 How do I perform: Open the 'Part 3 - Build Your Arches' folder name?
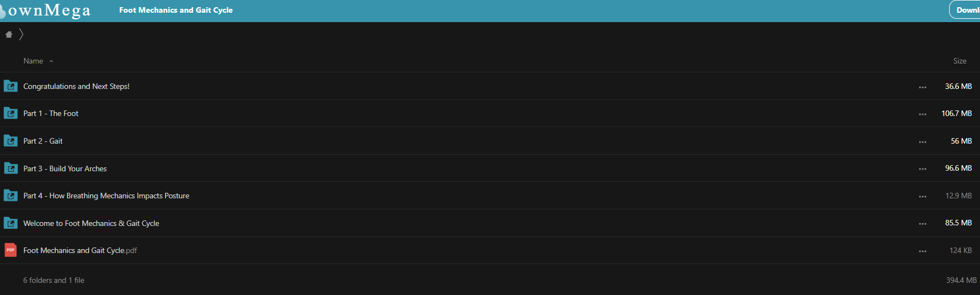[x=65, y=168]
